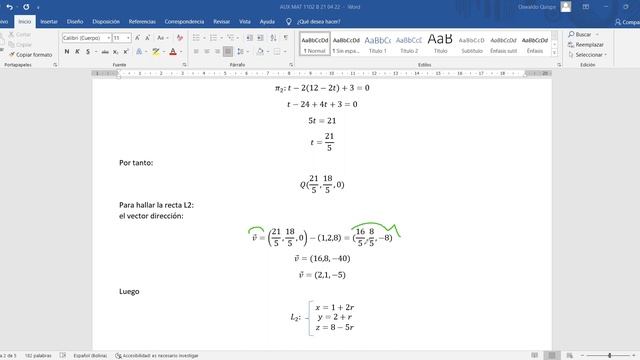
Task: Toggle superscript formatting
Action: click(126, 52)
